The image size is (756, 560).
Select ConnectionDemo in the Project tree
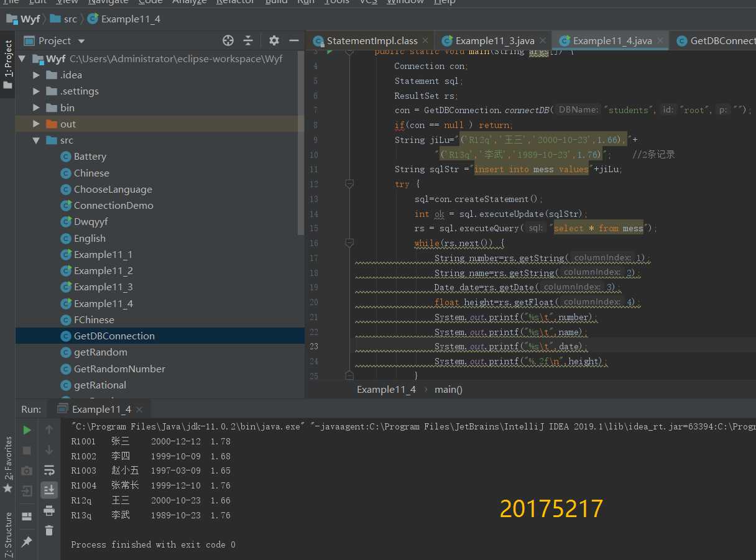[113, 206]
